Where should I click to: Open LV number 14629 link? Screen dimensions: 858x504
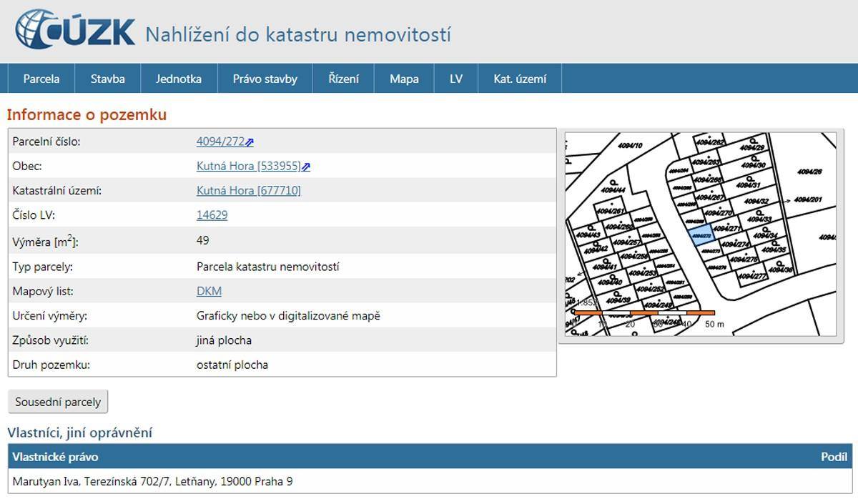[x=212, y=214]
